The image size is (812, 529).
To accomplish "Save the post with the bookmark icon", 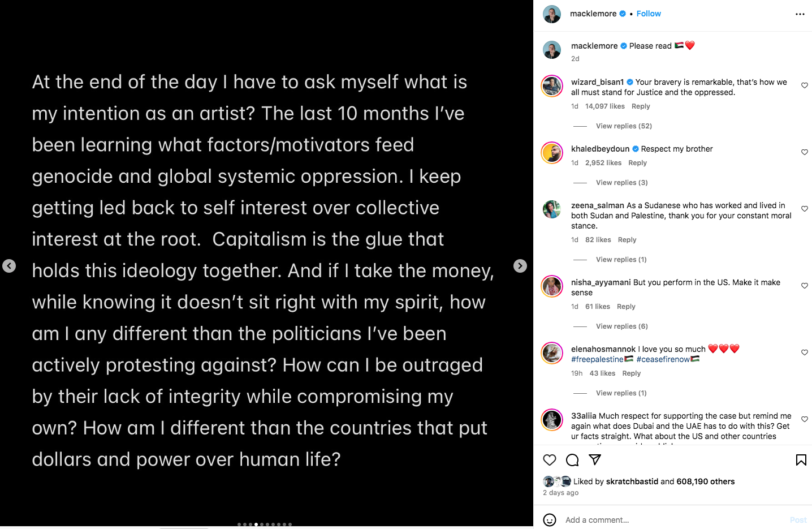I will click(801, 460).
